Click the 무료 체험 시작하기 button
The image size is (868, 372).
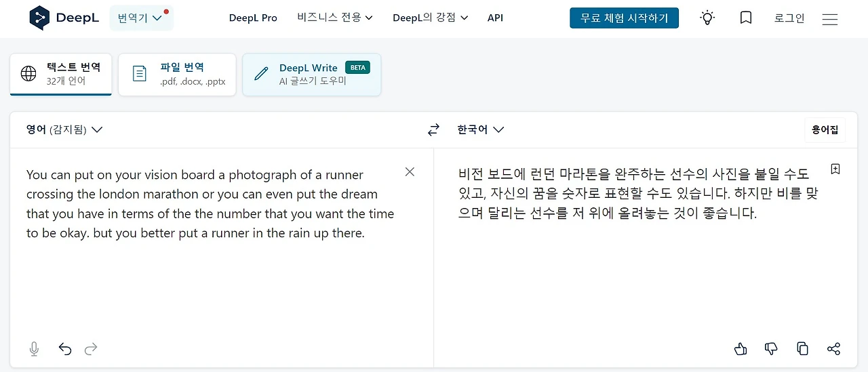point(624,18)
